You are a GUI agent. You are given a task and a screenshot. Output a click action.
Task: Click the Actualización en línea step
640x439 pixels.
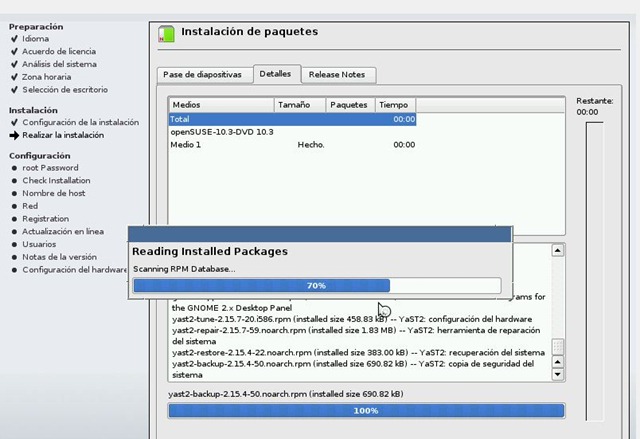coord(63,231)
